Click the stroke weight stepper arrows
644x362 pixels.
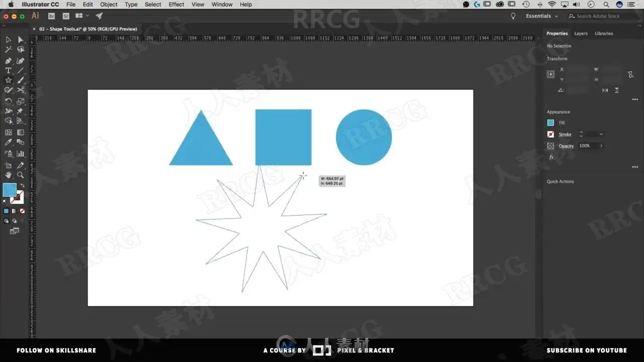[581, 134]
